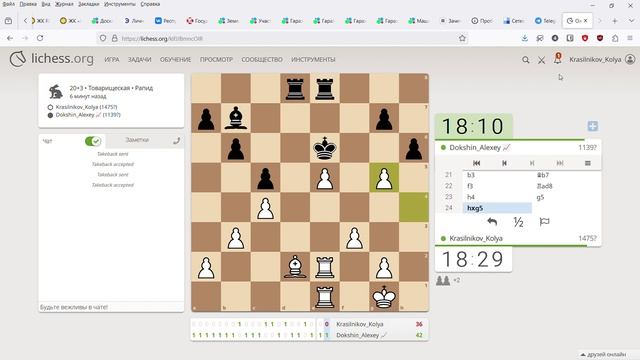640x360 pixels.
Task: Open the Справка menu
Action: 150,4
